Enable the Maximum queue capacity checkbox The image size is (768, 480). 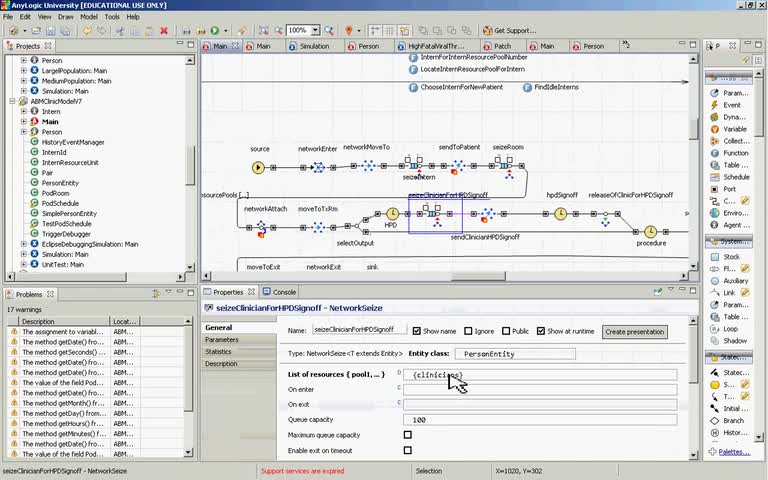pos(408,434)
